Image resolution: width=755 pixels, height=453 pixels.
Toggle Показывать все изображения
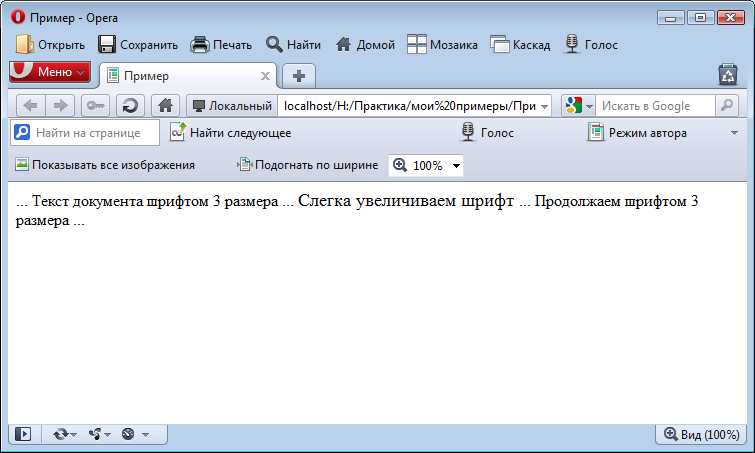click(105, 165)
